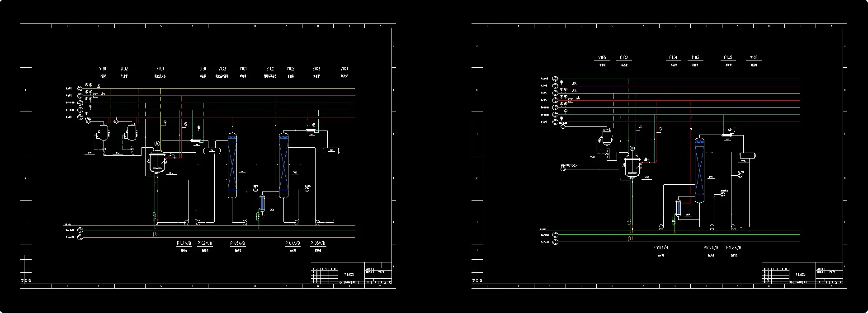Pick the P104A/B pump label
Viewport: 868px width, 313px height.
pos(292,243)
